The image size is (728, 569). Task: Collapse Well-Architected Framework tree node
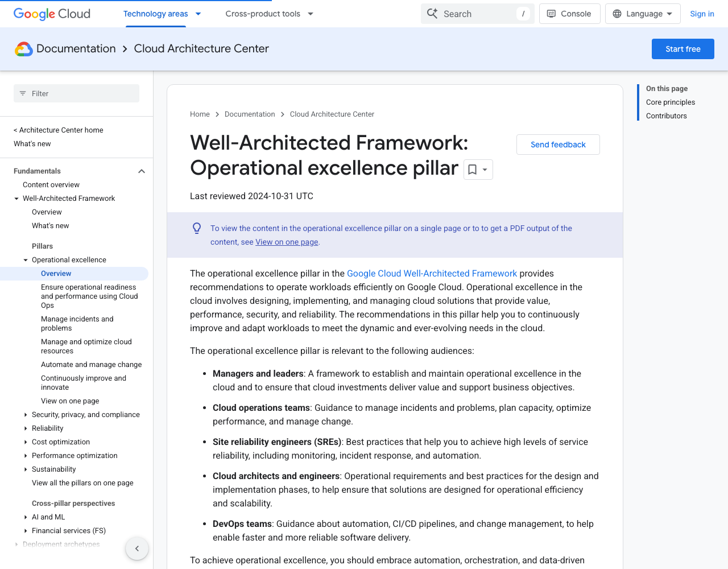point(16,199)
